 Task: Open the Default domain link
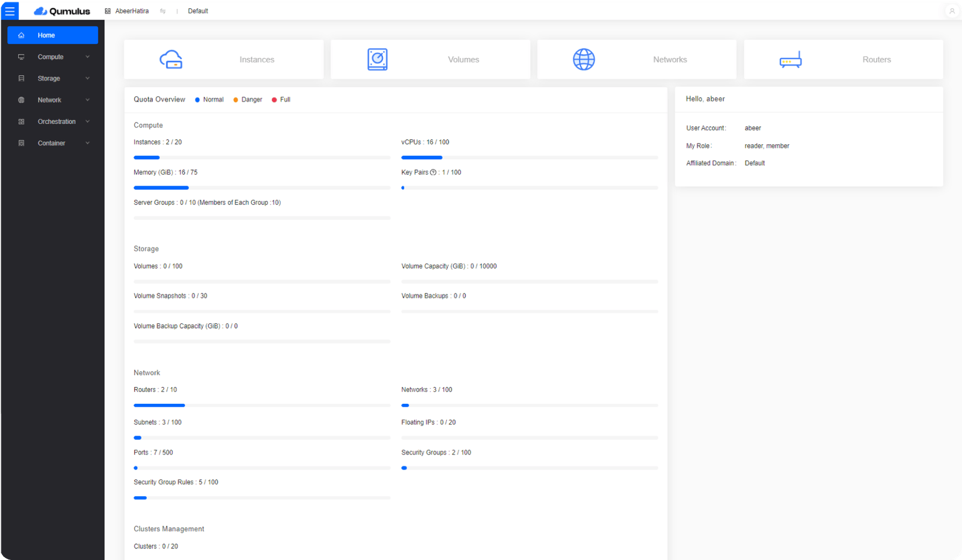click(x=198, y=10)
